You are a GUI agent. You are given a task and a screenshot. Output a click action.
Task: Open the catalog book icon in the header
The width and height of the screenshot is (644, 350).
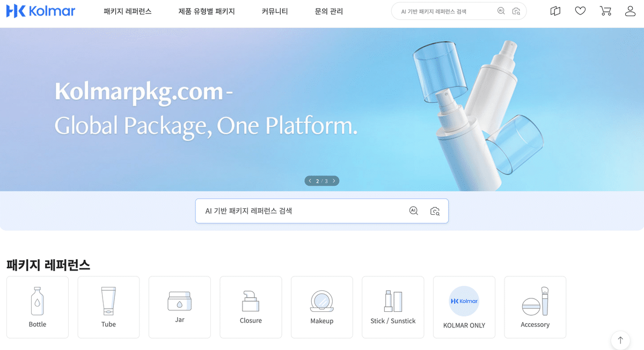pos(555,11)
